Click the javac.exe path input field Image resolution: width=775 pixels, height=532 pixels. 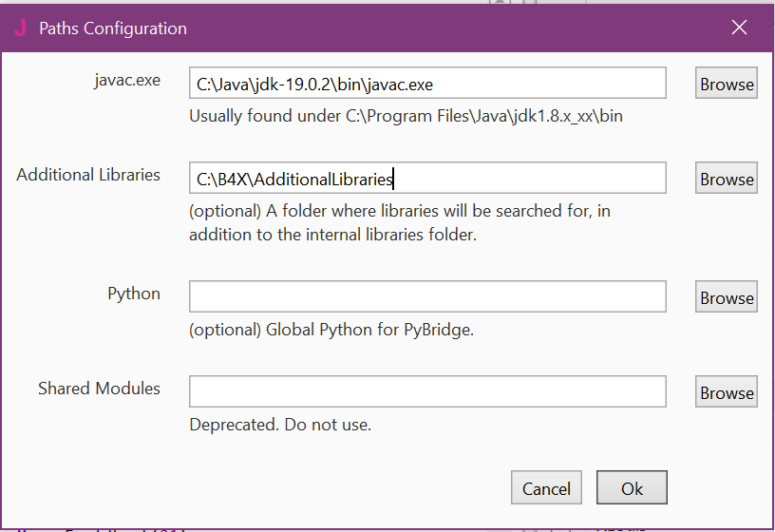pyautogui.click(x=427, y=84)
